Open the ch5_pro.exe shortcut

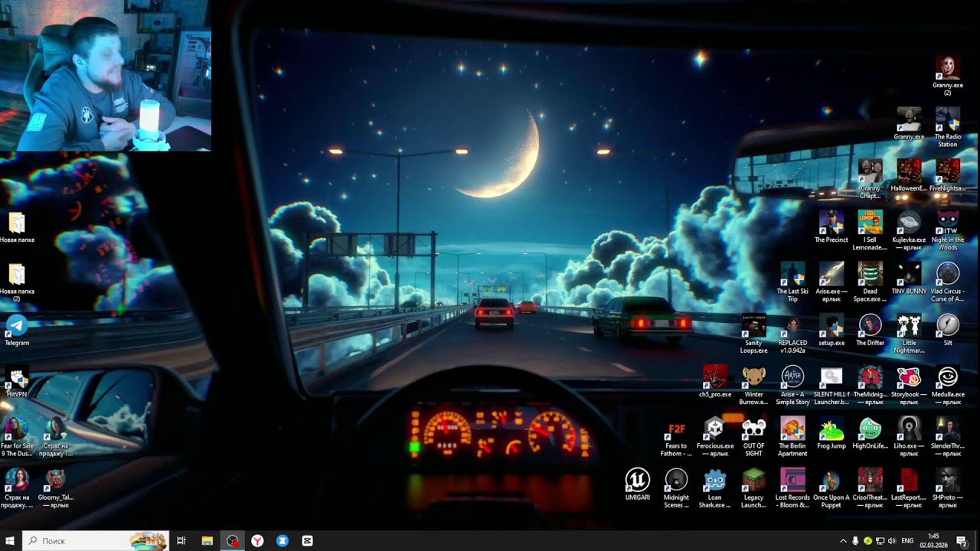point(715,381)
